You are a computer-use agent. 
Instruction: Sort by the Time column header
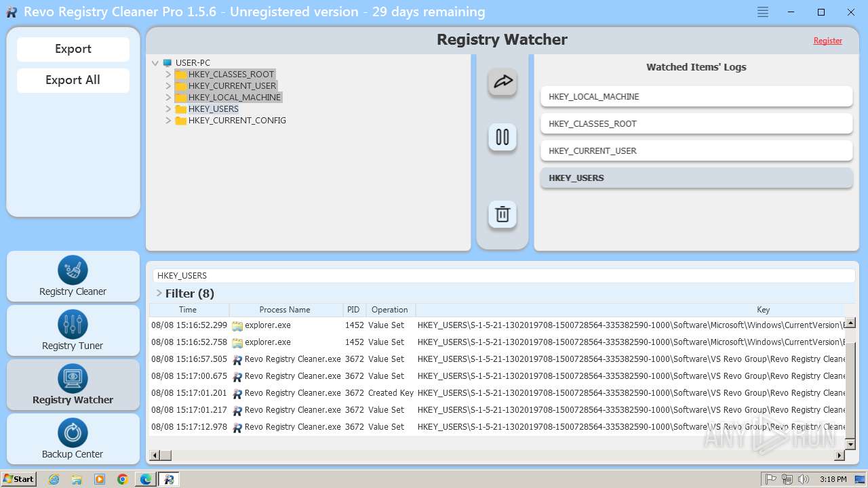(189, 310)
